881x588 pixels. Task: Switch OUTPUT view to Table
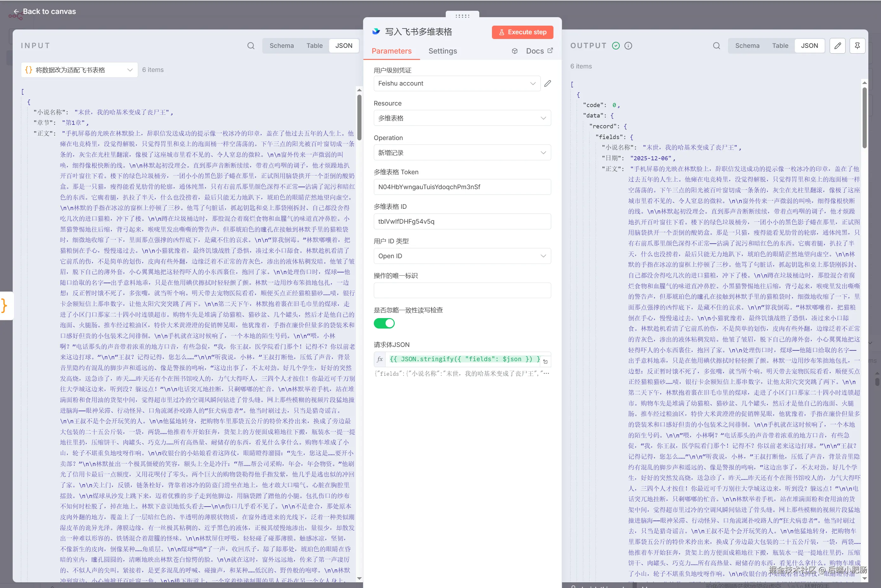[780, 46]
